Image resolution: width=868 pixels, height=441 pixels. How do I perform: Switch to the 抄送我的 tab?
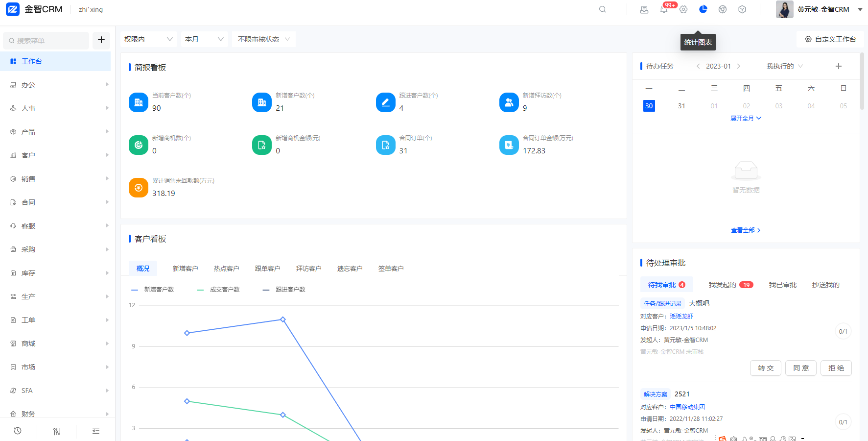[825, 285]
